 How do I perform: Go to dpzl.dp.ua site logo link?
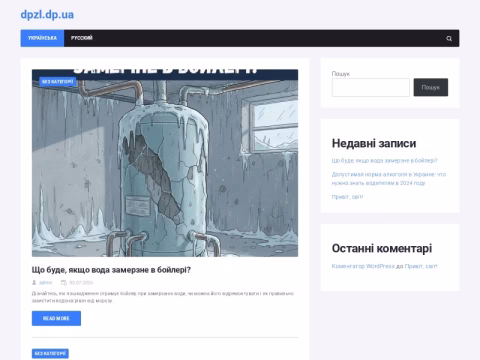coord(47,15)
